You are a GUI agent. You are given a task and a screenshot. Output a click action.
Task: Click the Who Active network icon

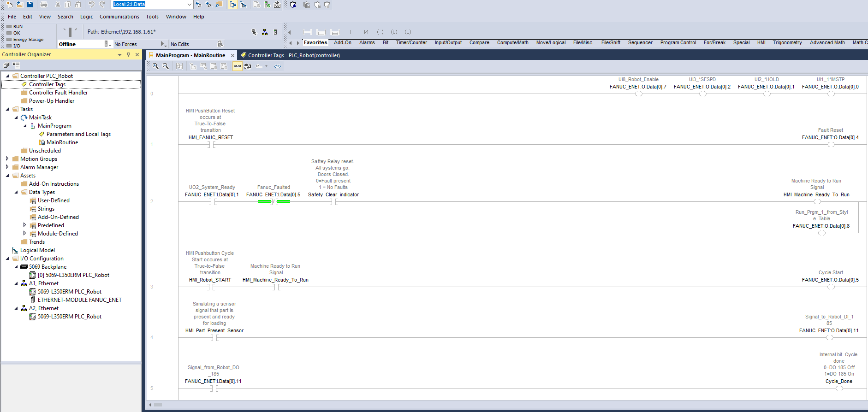click(265, 32)
